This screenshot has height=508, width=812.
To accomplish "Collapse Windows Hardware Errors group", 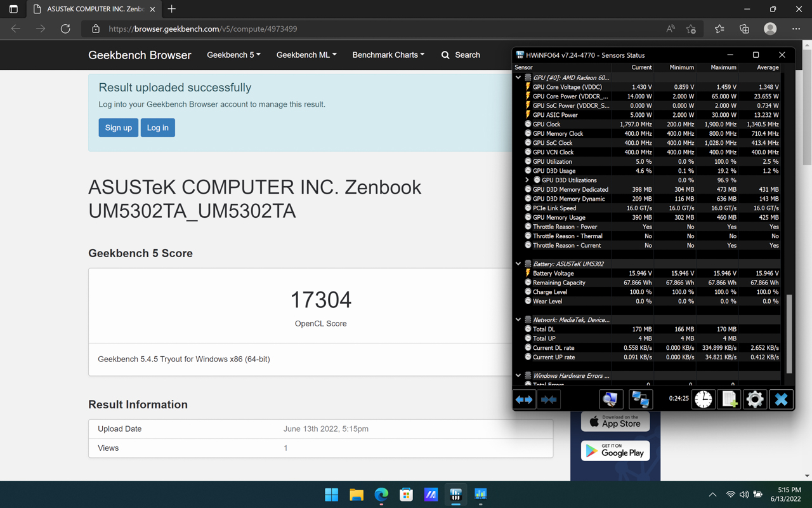I will click(518, 375).
